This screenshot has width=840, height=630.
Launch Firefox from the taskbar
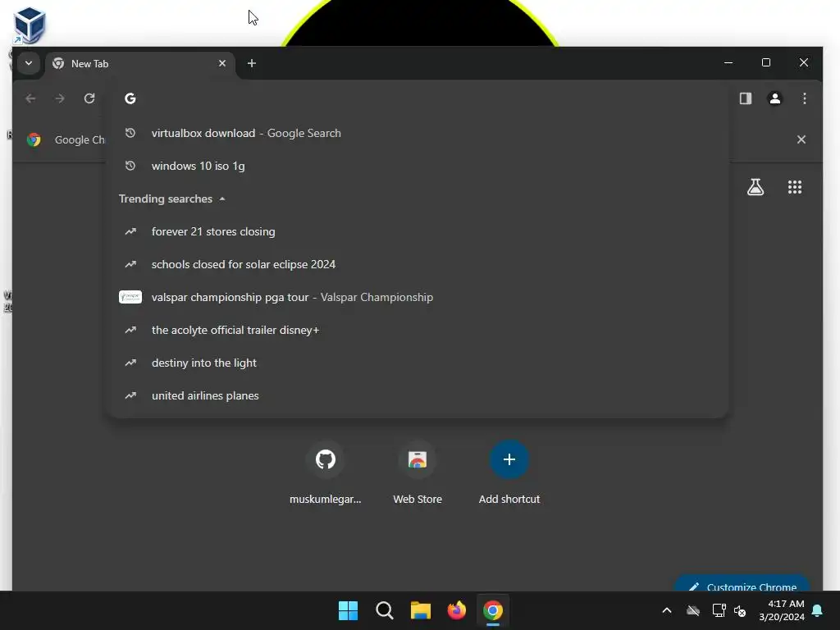456,610
